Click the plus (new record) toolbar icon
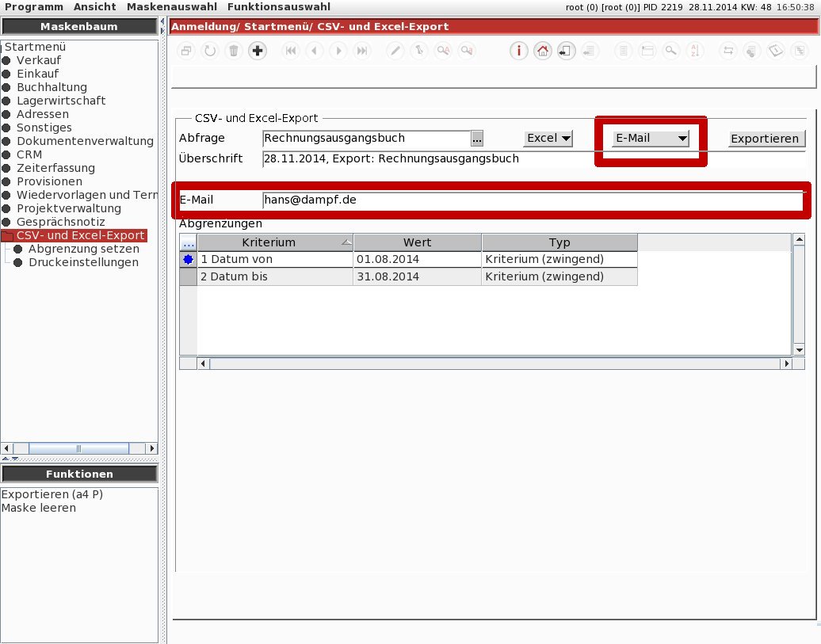821x644 pixels. [x=258, y=51]
